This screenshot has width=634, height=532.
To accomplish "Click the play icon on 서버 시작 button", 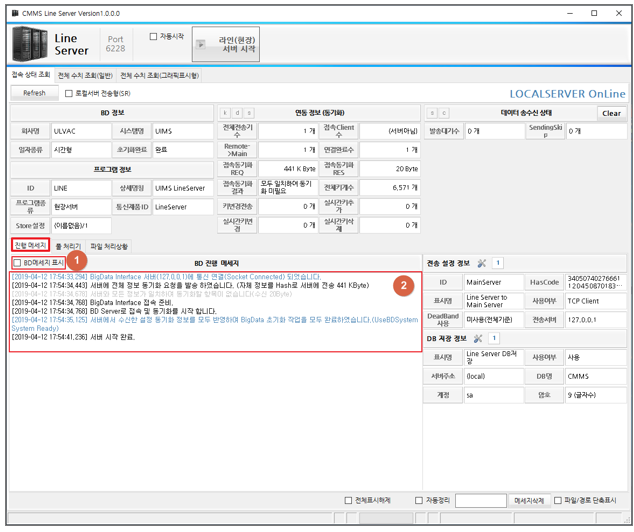I will pyautogui.click(x=201, y=44).
